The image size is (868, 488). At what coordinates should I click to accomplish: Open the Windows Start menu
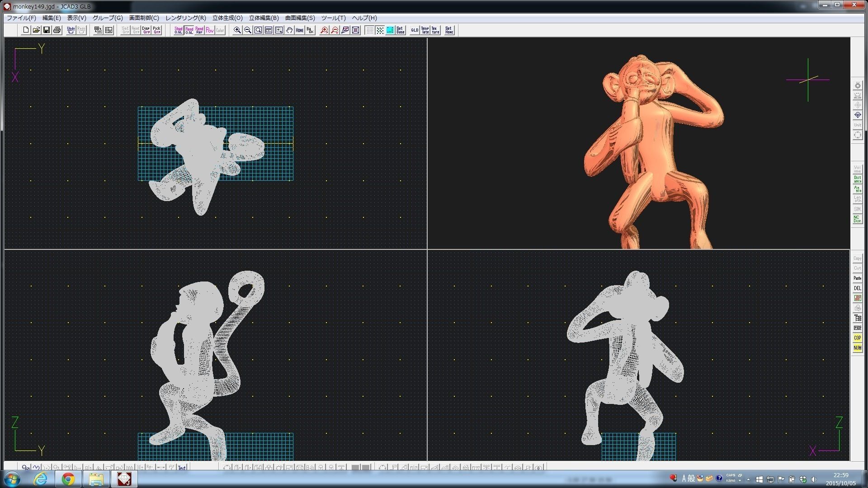pos(12,479)
